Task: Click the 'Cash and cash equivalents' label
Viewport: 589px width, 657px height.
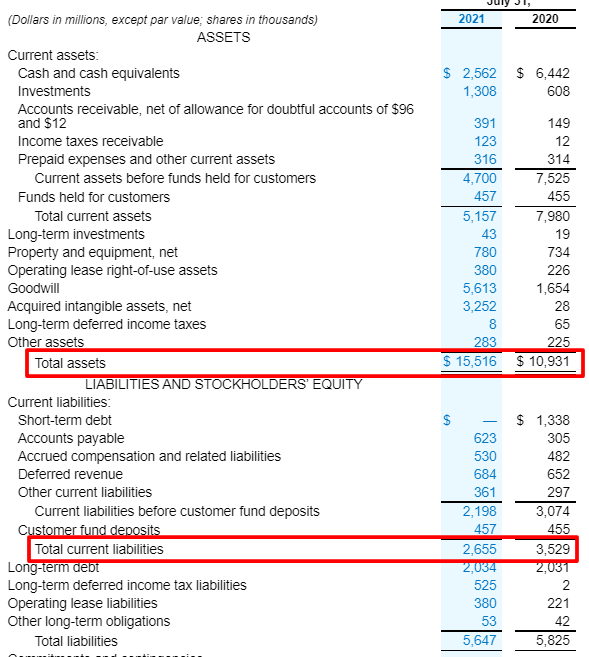Action: (x=98, y=73)
